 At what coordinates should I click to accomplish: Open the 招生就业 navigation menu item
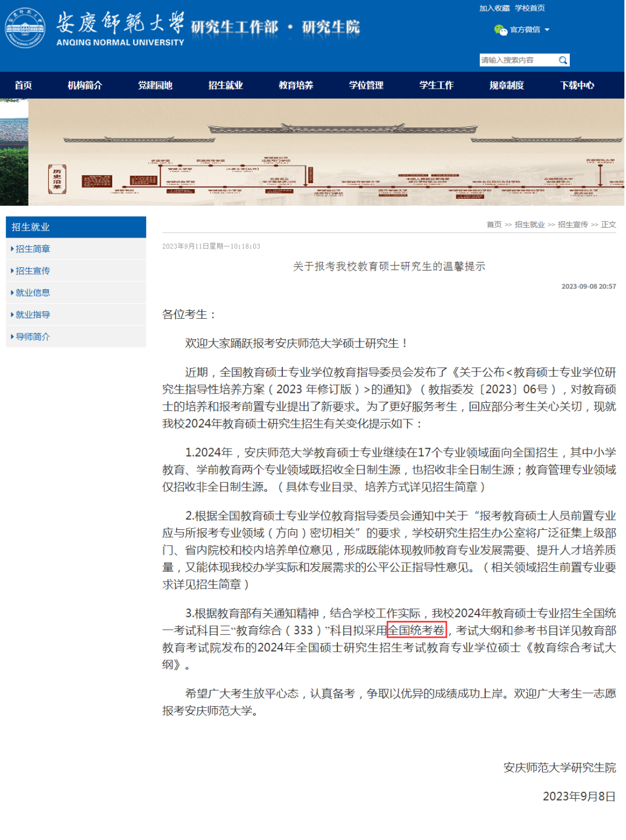point(225,85)
